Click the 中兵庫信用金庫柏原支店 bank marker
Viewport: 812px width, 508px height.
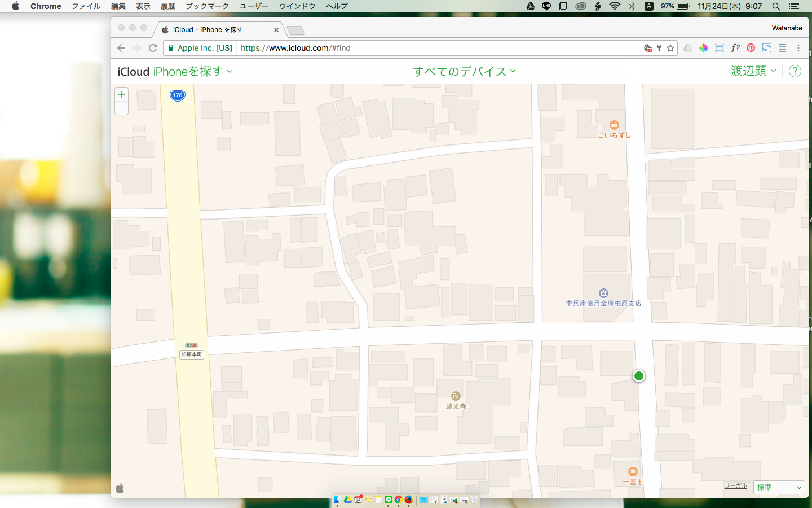[603, 293]
